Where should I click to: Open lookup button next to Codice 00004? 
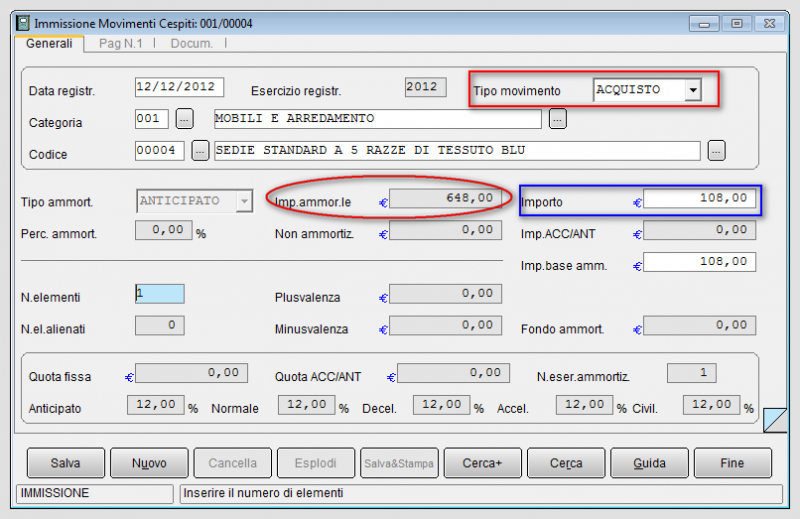click(200, 151)
